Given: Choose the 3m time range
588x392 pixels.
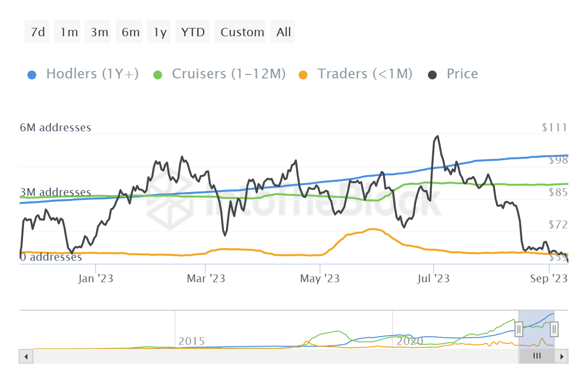Looking at the screenshot, I should coord(99,32).
